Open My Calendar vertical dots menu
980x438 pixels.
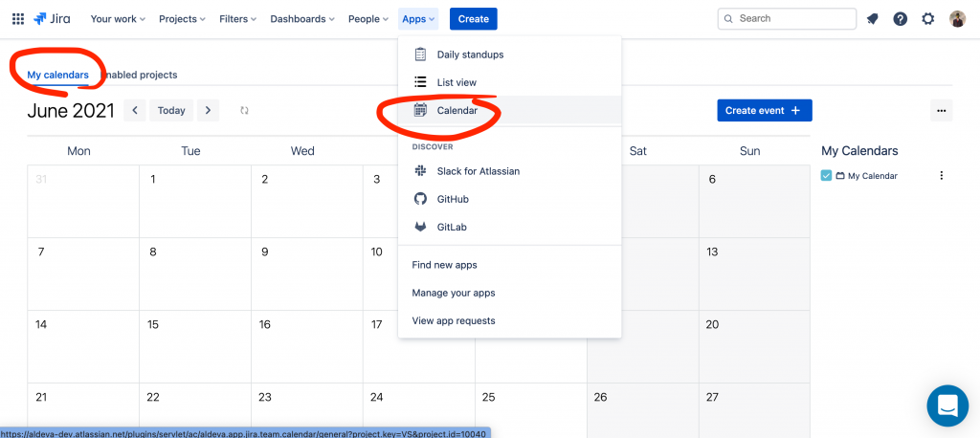tap(942, 176)
